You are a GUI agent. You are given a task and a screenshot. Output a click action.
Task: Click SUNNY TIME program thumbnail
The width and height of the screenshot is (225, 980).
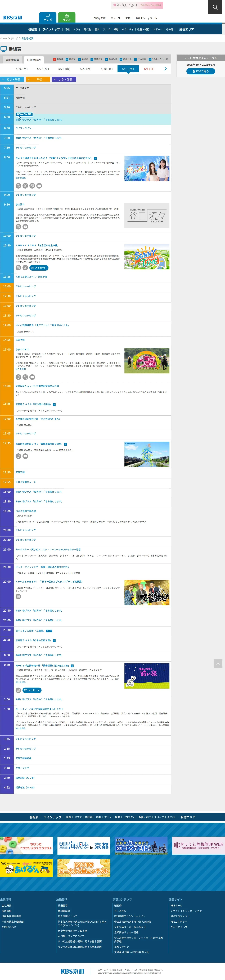coord(147,257)
